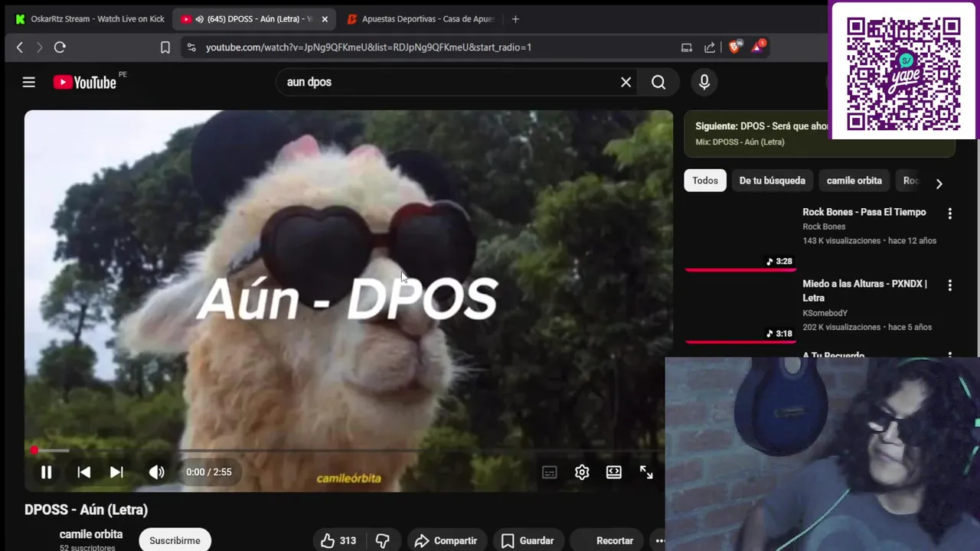This screenshot has width=980, height=551.
Task: Reload the YouTube page
Action: click(x=60, y=47)
